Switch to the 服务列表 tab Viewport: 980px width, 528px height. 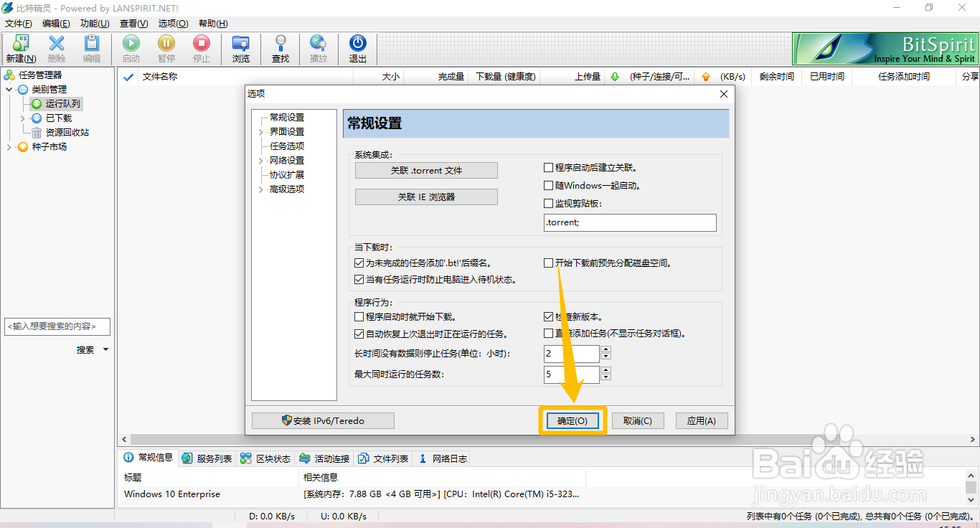[x=207, y=458]
